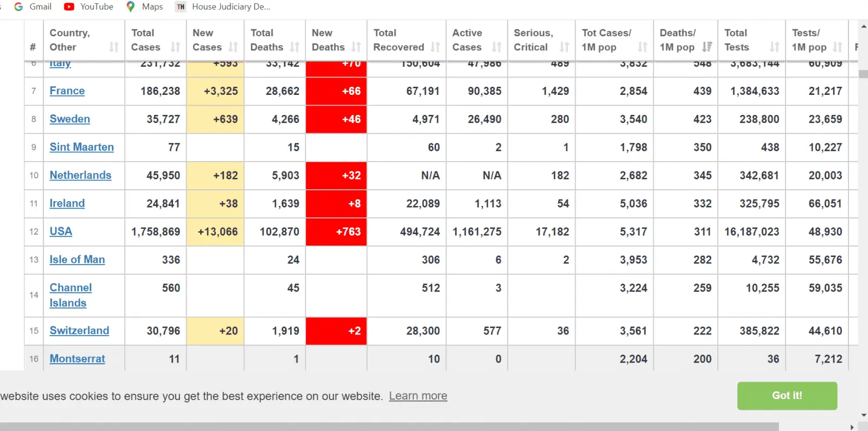
Task: Click Learn more in cookie notice
Action: (x=418, y=396)
